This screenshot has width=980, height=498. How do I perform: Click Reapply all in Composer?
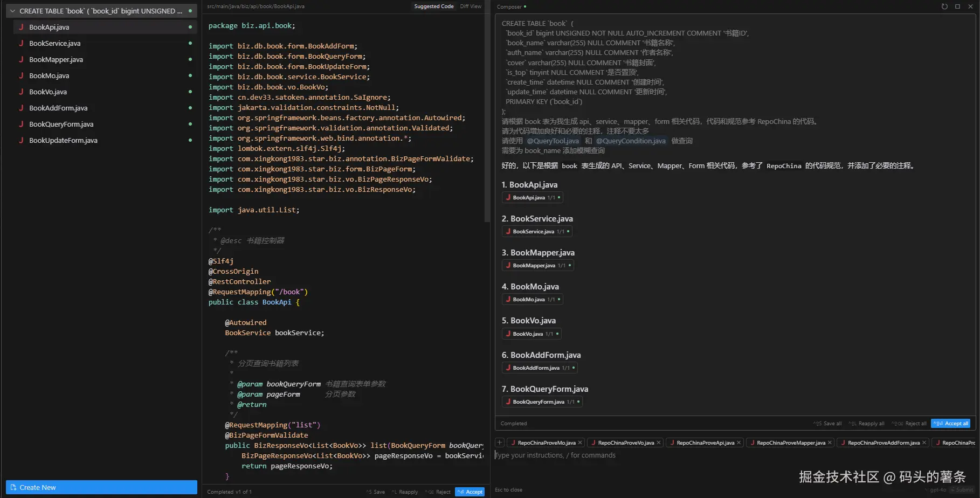[866, 424]
